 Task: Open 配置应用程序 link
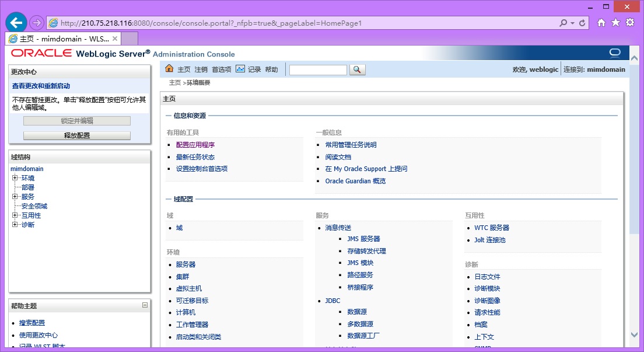point(195,145)
